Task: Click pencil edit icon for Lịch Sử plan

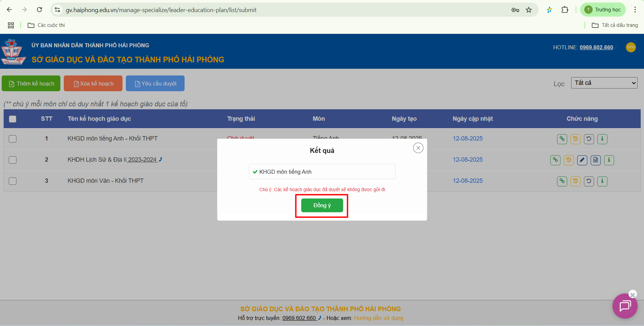Action: (x=582, y=160)
